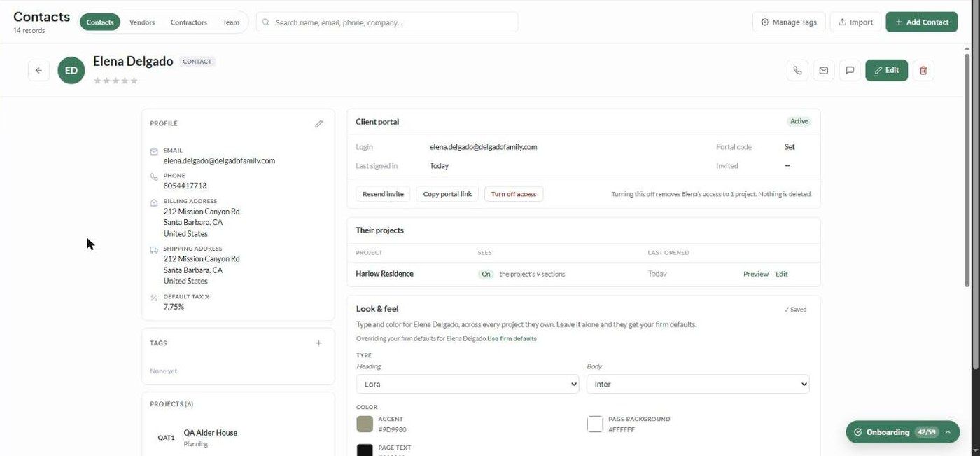Screen dimensions: 980x456
Task: Open the message chat icon button
Action: 850,70
